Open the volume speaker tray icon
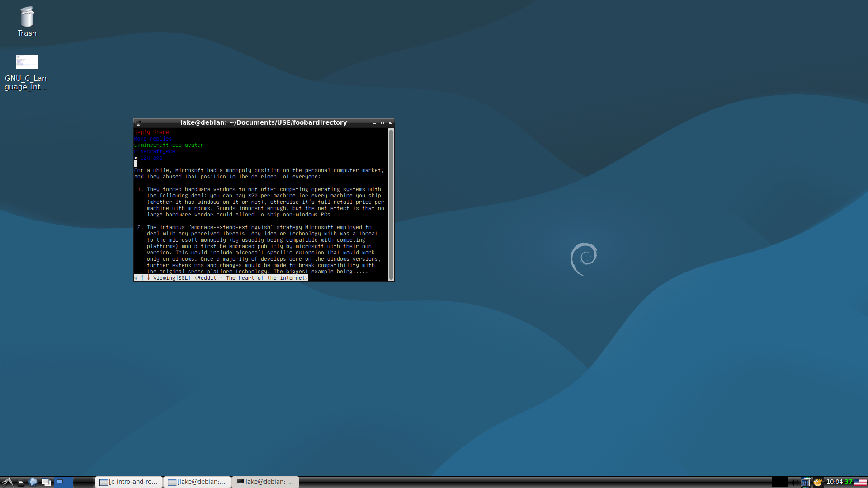The image size is (868, 488). (794, 482)
